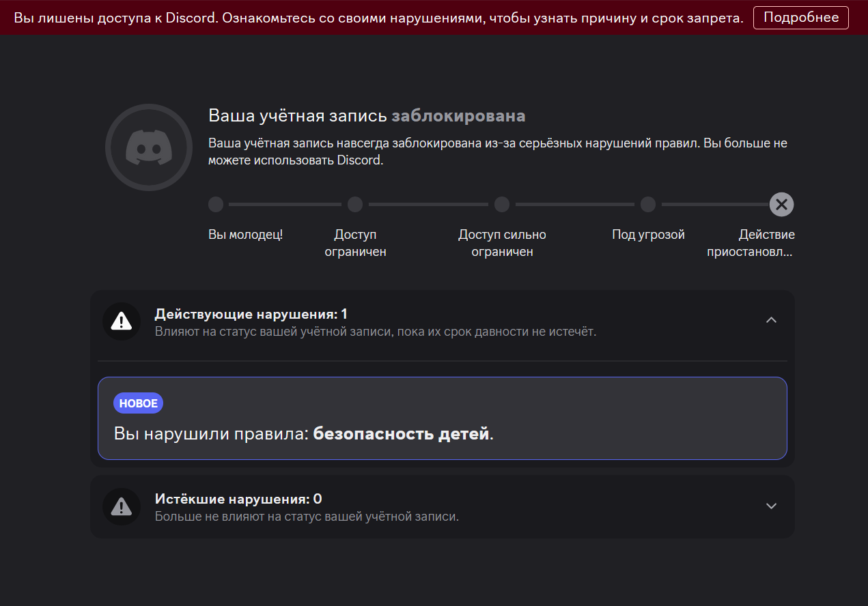Click the X icon ending the status timeline

pyautogui.click(x=781, y=204)
